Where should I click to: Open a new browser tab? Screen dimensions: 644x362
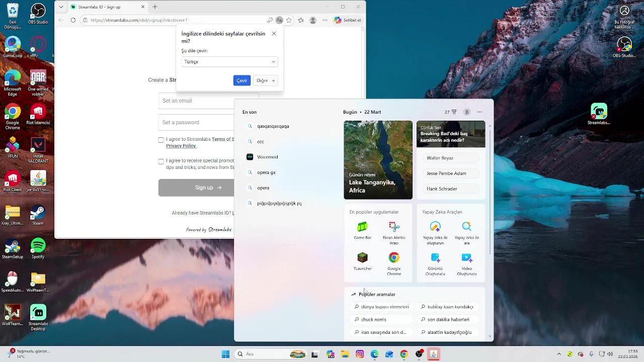(x=155, y=7)
